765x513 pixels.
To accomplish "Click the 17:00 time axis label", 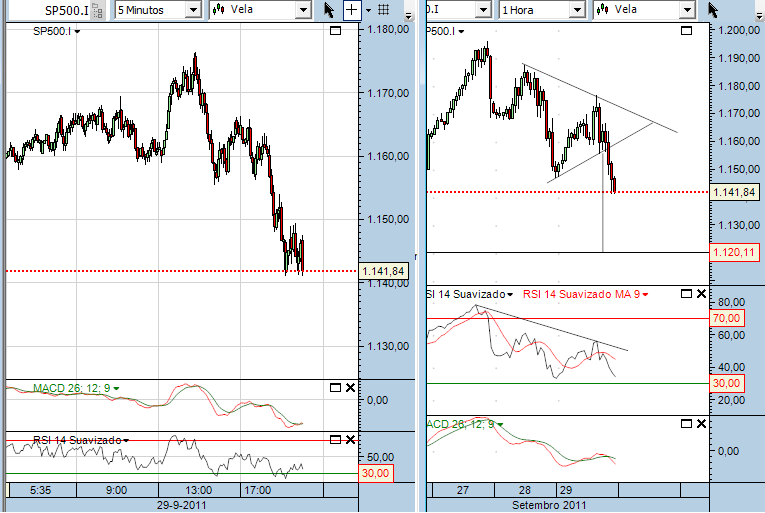I will pos(257,490).
